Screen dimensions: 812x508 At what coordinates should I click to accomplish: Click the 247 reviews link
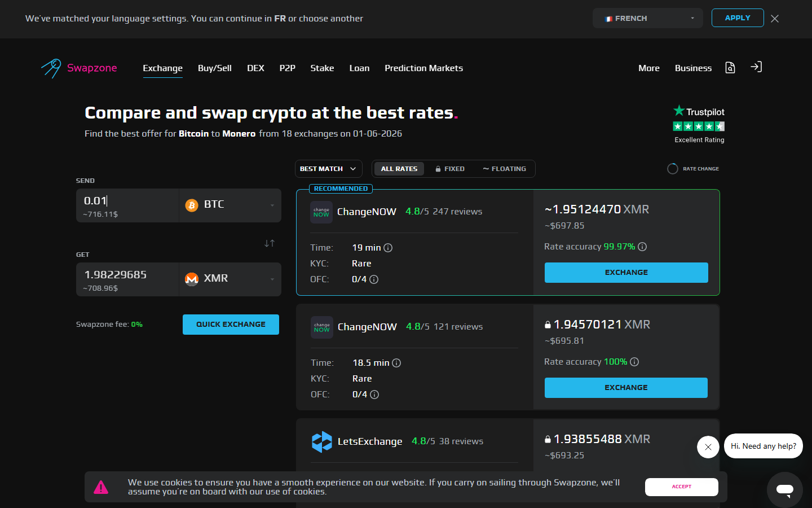point(457,212)
